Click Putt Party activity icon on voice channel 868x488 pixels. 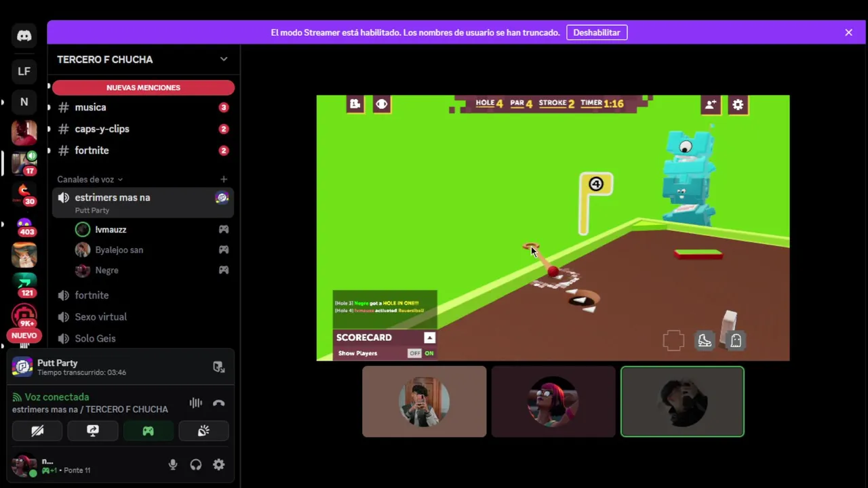[222, 198]
